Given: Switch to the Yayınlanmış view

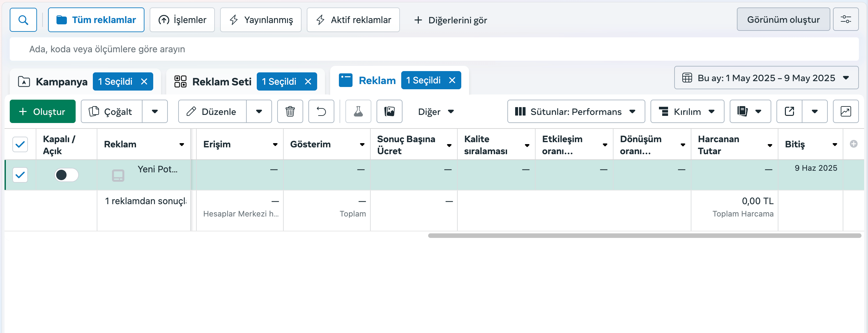Looking at the screenshot, I should click(x=260, y=20).
